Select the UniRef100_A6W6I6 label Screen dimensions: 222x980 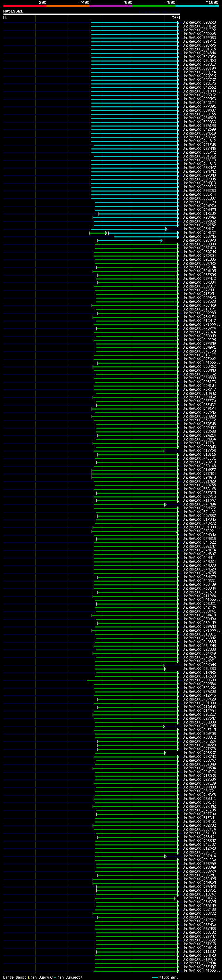tap(199, 898)
